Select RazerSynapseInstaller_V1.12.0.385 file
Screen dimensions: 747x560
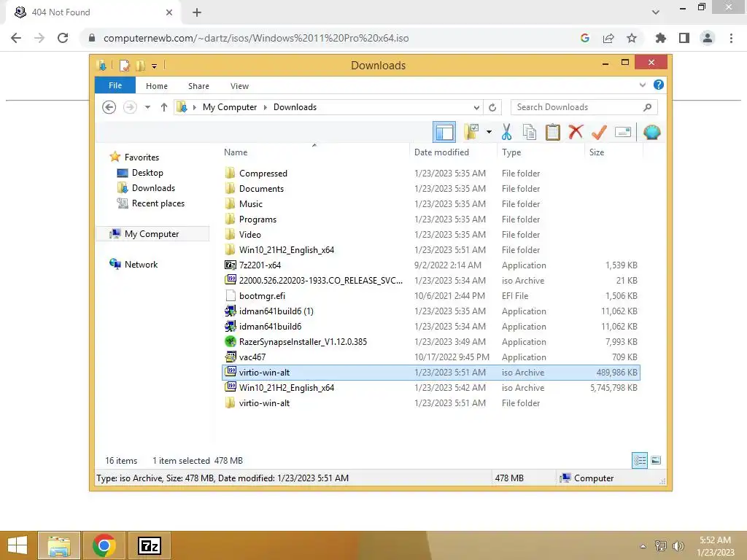430,341
